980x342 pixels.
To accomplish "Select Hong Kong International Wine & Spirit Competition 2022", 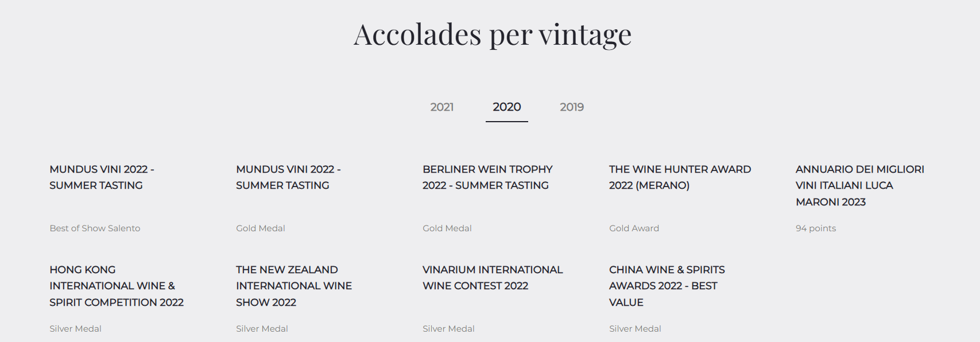I will 117,286.
